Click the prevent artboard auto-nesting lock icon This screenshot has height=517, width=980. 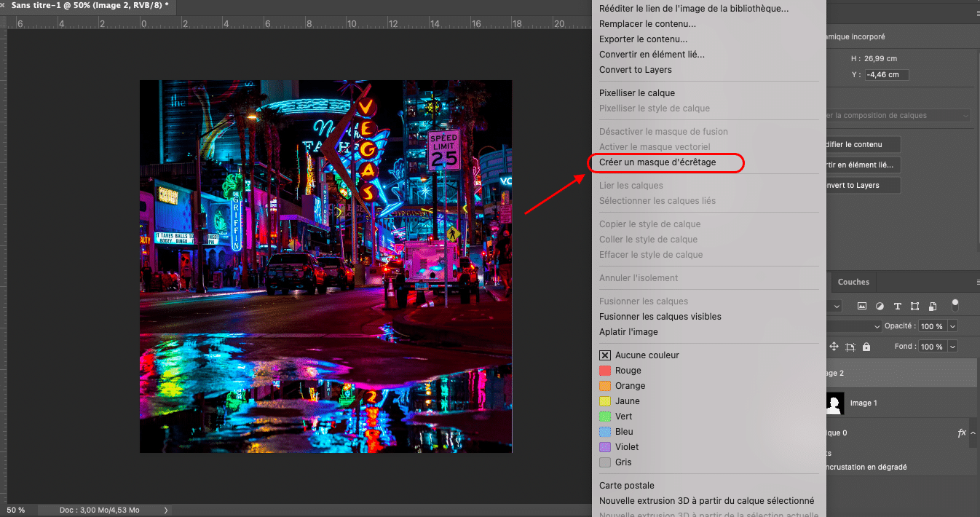[x=850, y=347]
